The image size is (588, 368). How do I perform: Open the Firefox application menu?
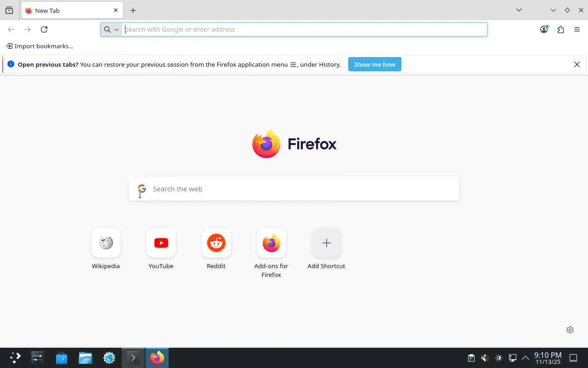click(x=577, y=29)
